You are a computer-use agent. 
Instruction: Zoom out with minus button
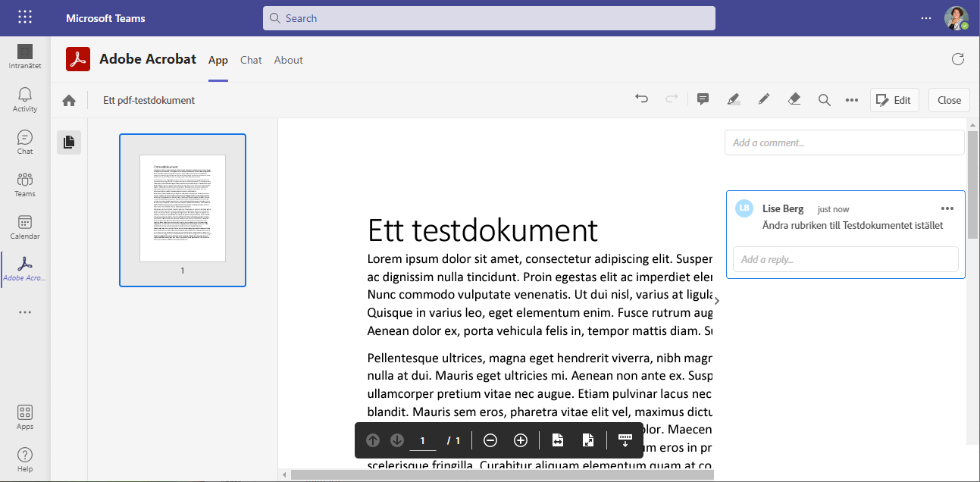[x=490, y=440]
